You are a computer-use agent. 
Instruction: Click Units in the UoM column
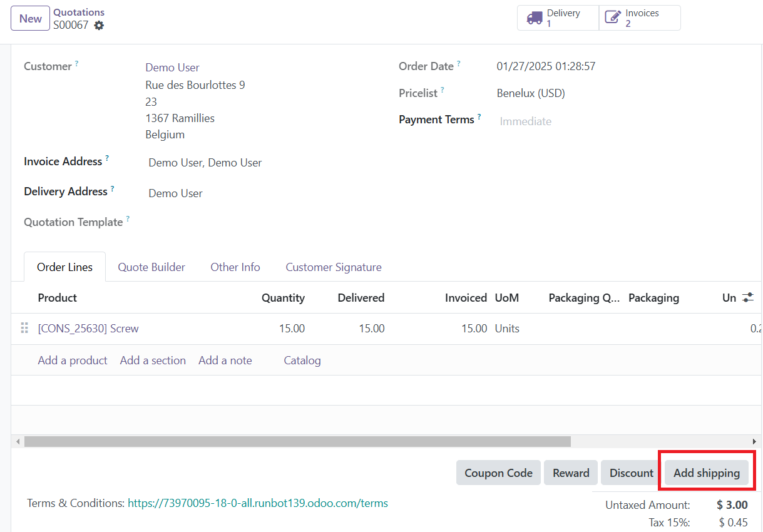click(x=507, y=329)
